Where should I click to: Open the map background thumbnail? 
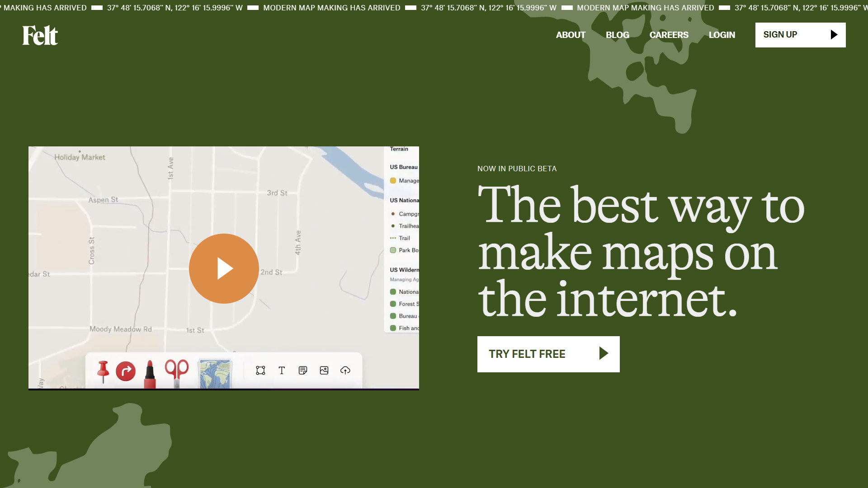click(x=215, y=374)
